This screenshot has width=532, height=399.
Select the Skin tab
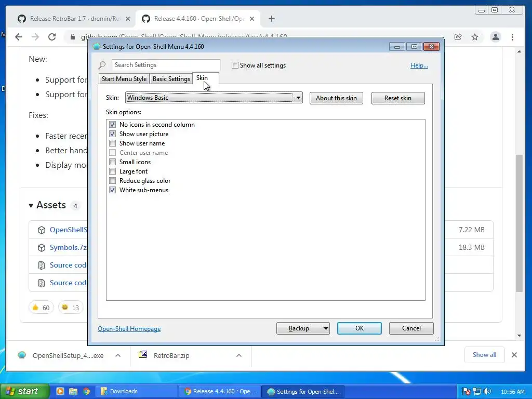coord(206,78)
